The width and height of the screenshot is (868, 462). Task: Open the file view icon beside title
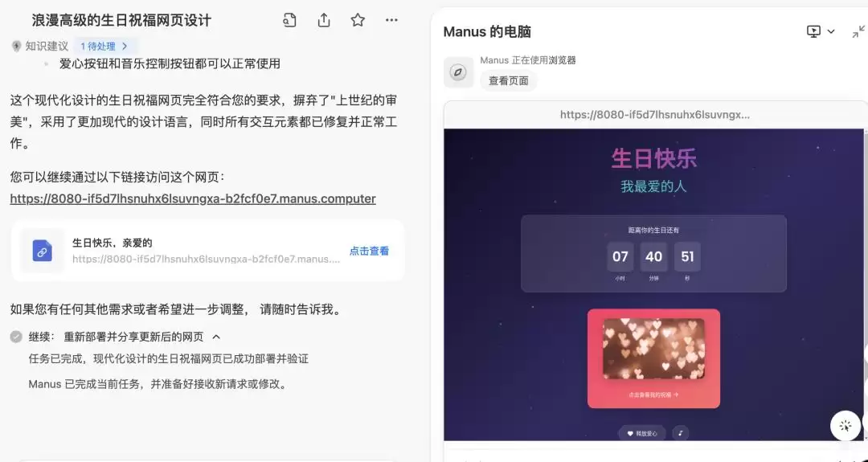(289, 20)
